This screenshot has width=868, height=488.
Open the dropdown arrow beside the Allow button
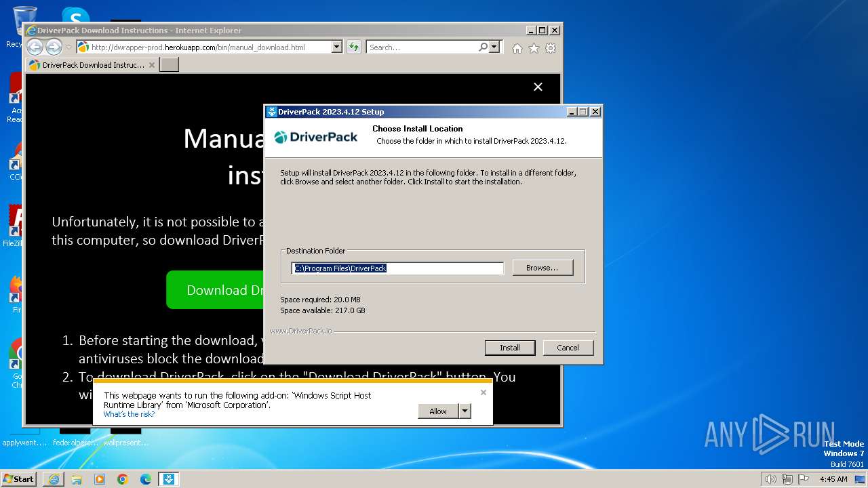pos(465,411)
